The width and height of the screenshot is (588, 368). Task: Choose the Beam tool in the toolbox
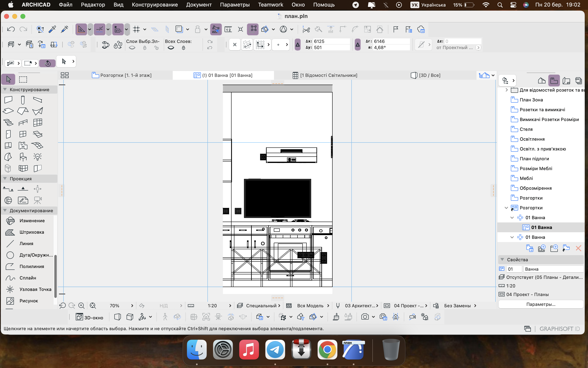pyautogui.click(x=38, y=100)
